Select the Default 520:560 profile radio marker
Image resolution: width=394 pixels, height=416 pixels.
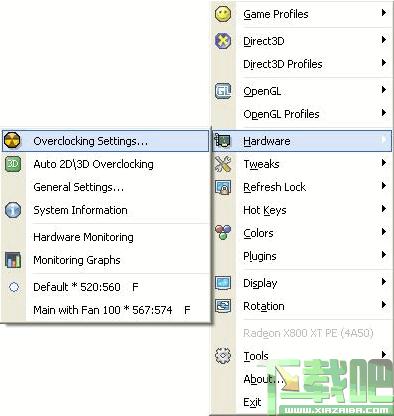[x=14, y=287]
